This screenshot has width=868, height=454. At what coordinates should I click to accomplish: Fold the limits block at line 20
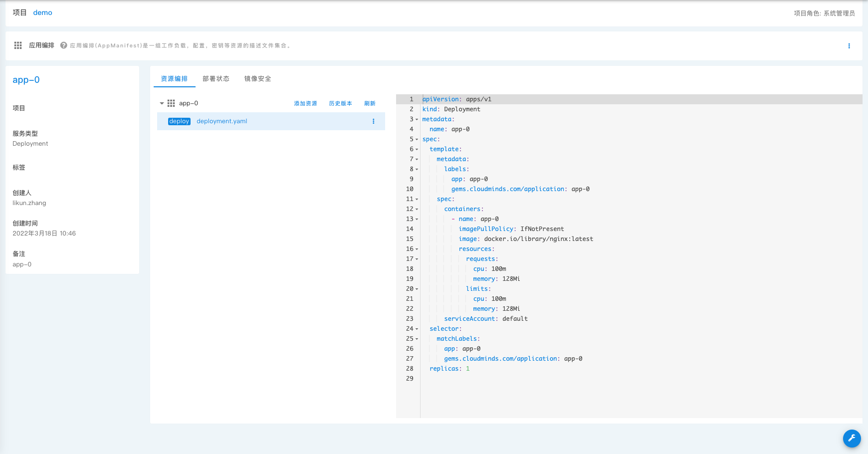(x=417, y=289)
